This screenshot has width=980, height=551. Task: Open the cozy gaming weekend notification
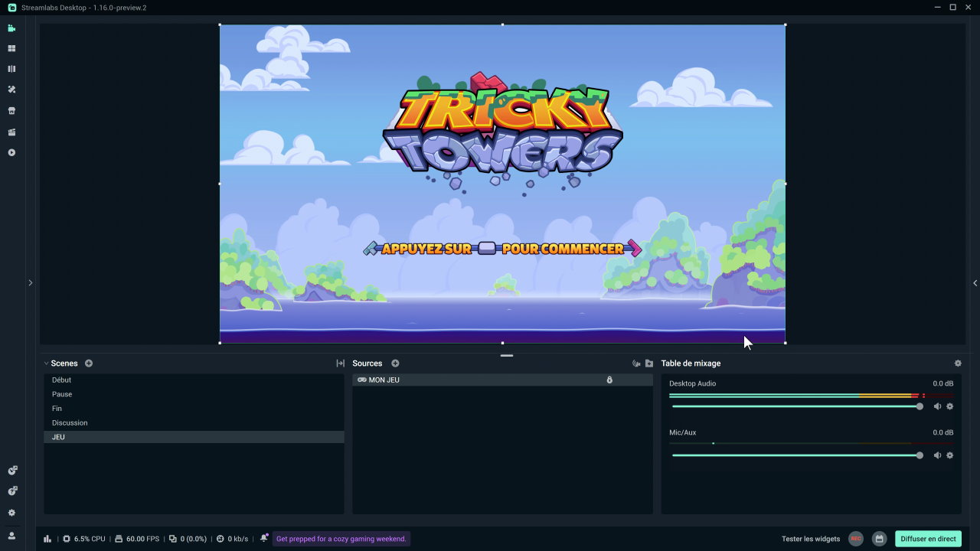341,539
